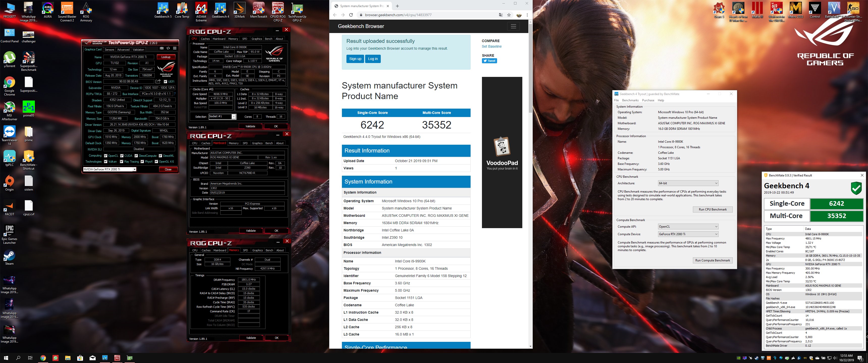Toggle the PhysX checkbox in GPU-Z
868x363 pixels.
(142, 162)
